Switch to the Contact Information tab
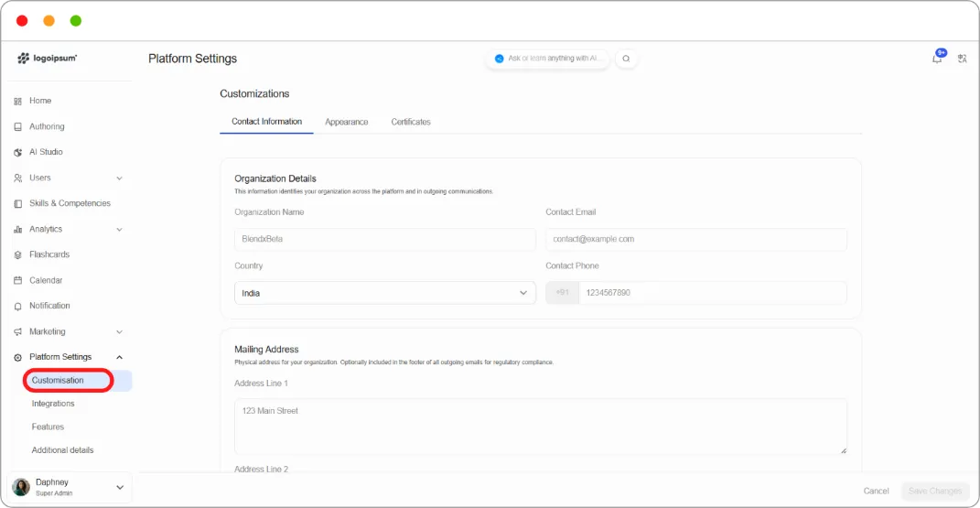The height and width of the screenshot is (508, 980). [267, 121]
